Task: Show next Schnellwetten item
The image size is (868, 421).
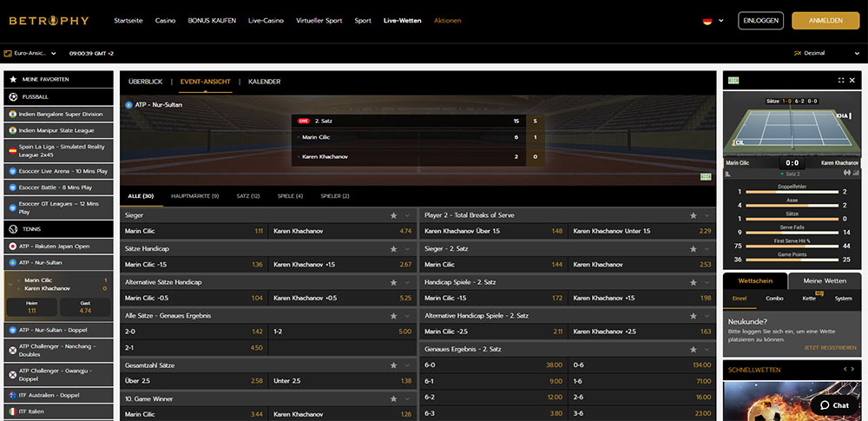Action: tap(854, 369)
